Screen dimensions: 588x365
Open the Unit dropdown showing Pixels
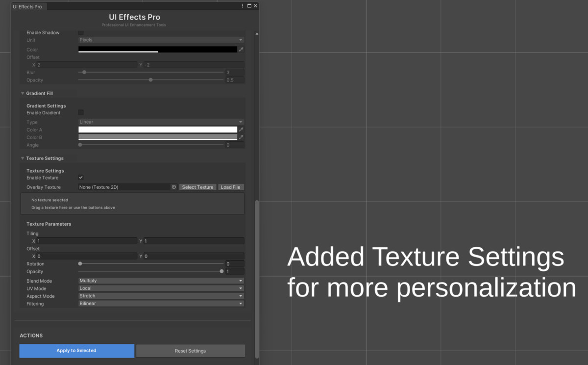[159, 40]
